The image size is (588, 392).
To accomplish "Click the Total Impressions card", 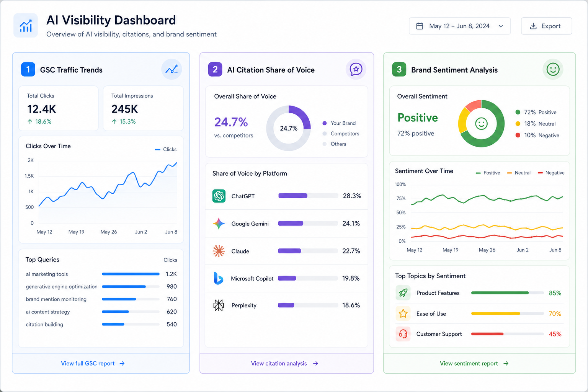I will (143, 108).
